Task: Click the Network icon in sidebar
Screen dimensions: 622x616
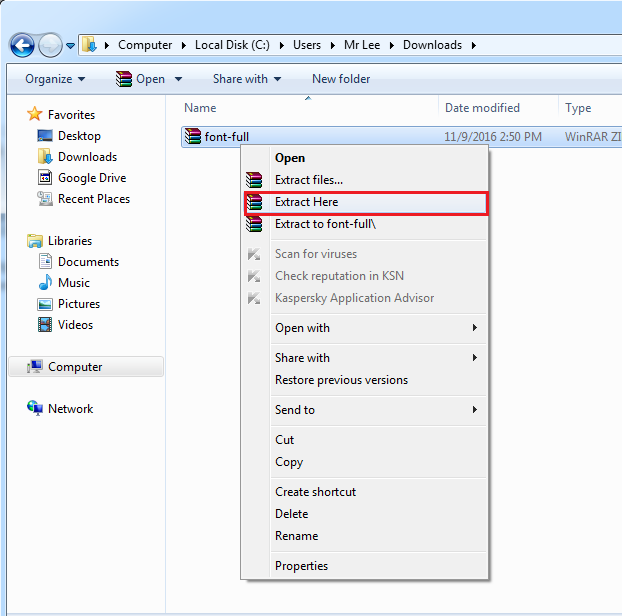Action: click(35, 409)
